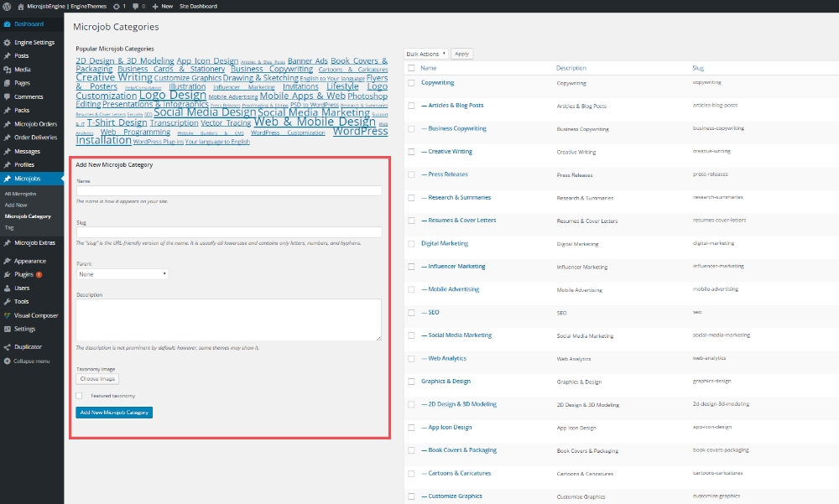Click the Add New Microjob Category button
Screen dimensions: 839x504
click(114, 413)
